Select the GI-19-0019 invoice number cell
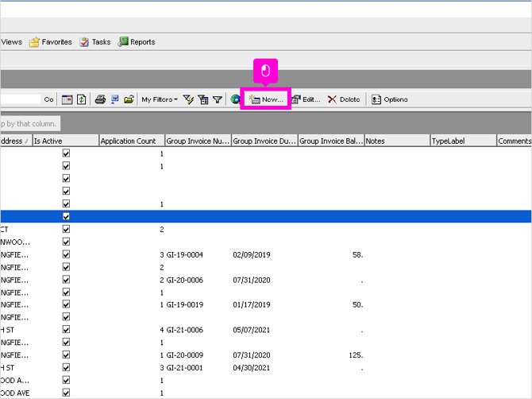 pyautogui.click(x=184, y=305)
